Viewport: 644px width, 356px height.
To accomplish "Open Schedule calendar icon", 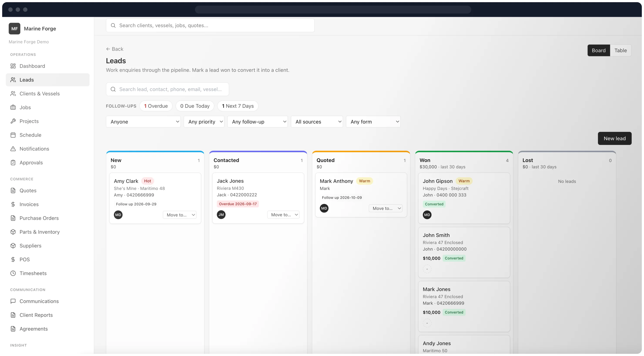I will pos(13,135).
